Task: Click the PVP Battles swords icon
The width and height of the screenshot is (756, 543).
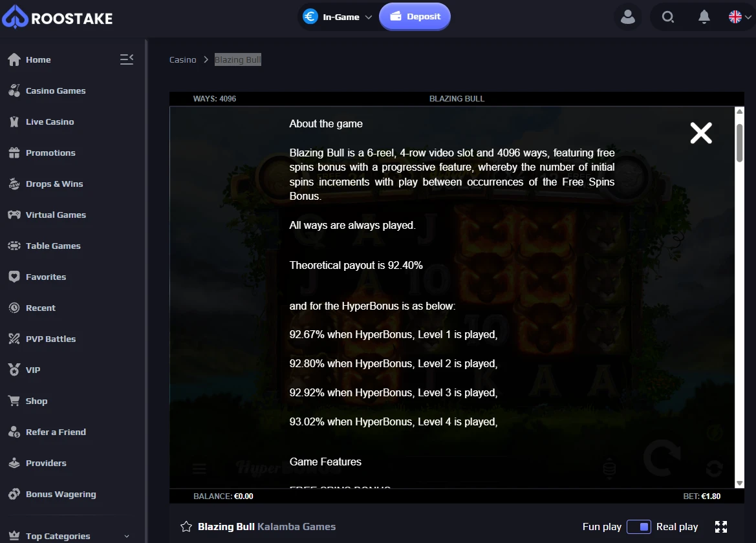Action: 14,339
